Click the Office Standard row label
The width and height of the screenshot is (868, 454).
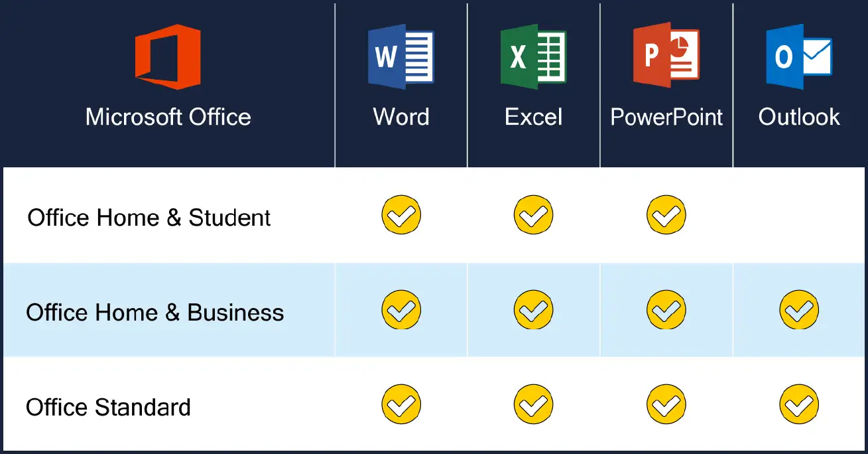coord(108,407)
